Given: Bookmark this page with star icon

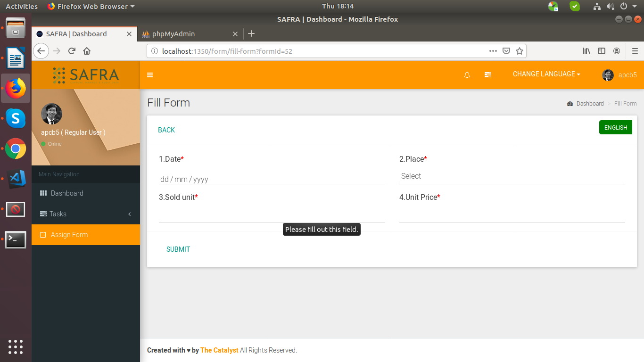Looking at the screenshot, I should 520,51.
